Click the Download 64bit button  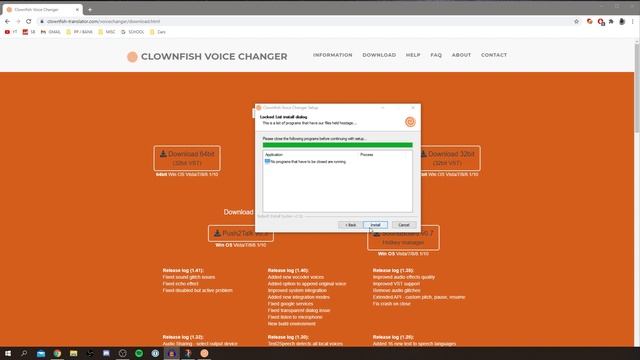(x=187, y=158)
